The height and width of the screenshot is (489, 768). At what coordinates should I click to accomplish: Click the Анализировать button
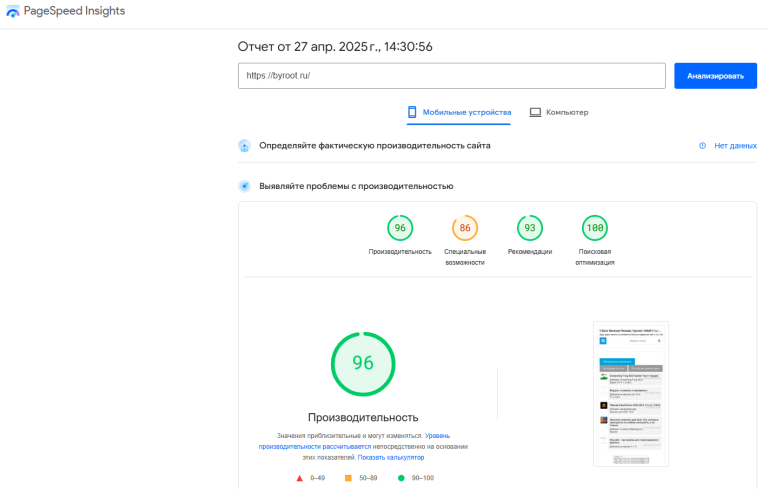(x=715, y=76)
